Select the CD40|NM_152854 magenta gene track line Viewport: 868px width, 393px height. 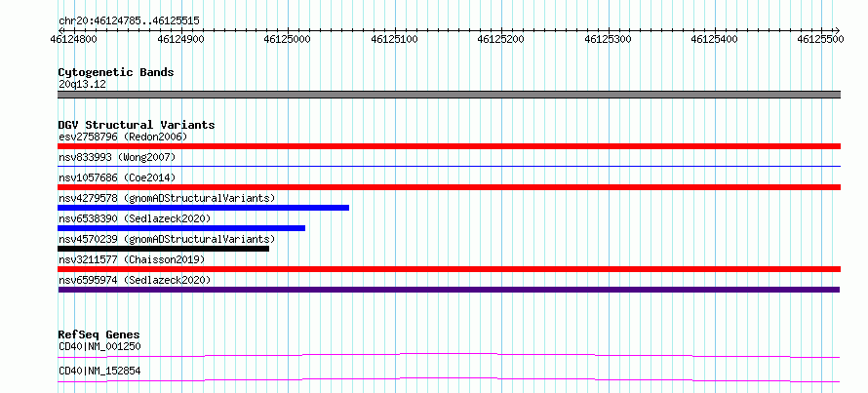pyautogui.click(x=449, y=379)
